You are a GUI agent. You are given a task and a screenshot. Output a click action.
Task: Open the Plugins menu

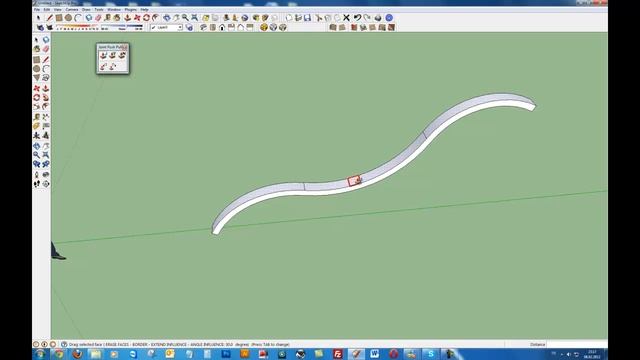point(131,9)
